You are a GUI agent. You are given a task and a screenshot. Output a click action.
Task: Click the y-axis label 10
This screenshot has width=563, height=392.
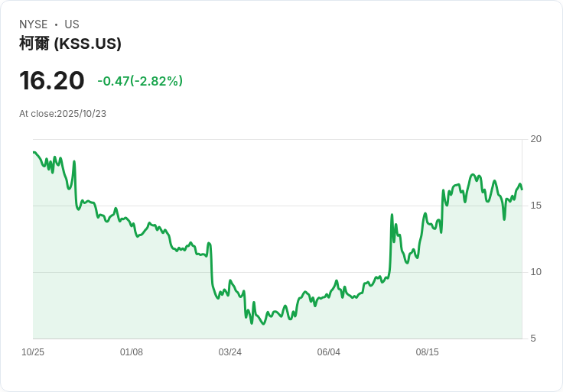(536, 272)
